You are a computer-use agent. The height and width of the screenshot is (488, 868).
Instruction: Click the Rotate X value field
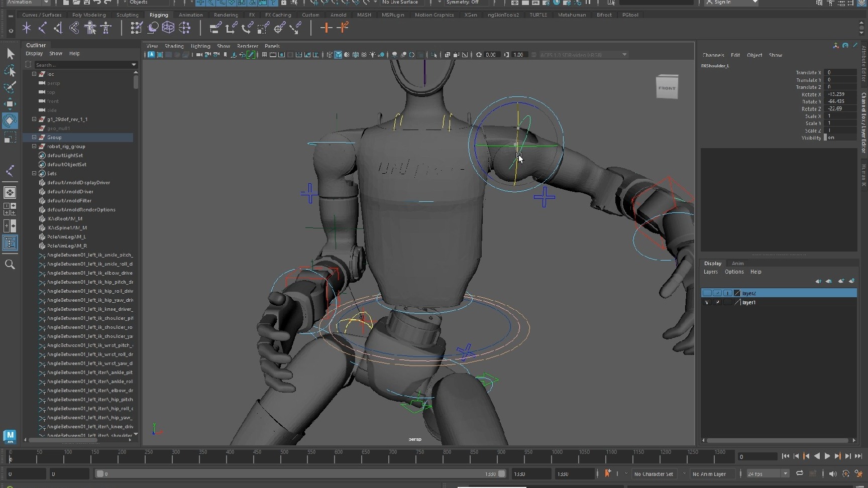pos(841,94)
